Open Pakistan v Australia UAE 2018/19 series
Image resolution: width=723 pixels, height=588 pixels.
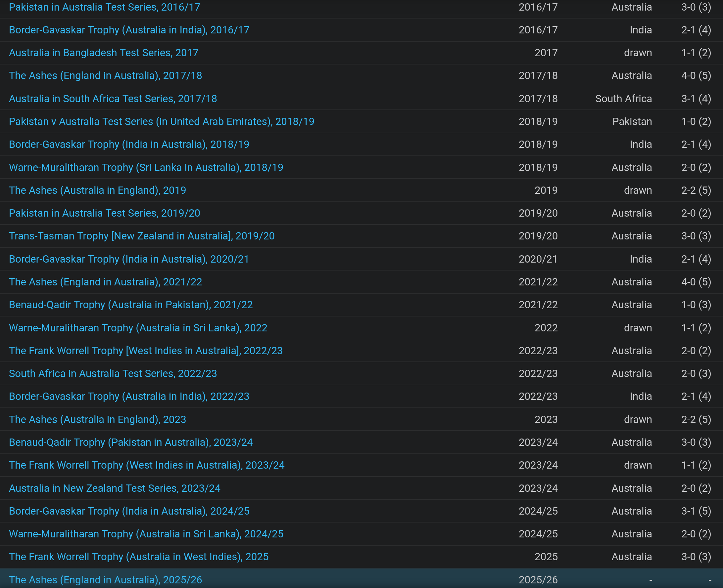(x=161, y=122)
